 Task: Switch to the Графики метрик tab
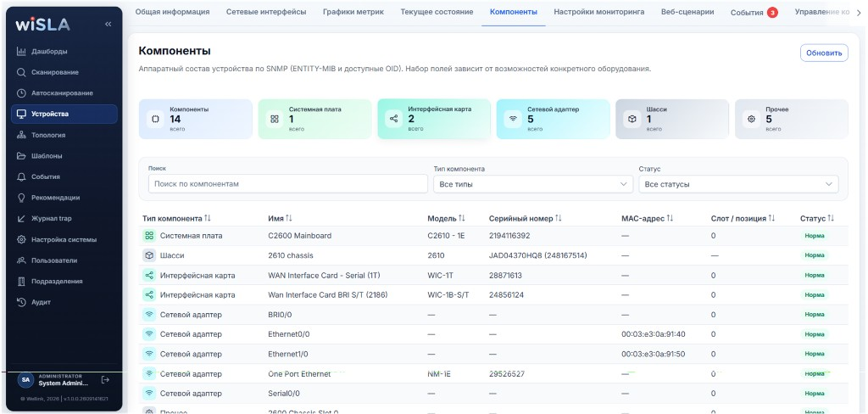click(353, 12)
